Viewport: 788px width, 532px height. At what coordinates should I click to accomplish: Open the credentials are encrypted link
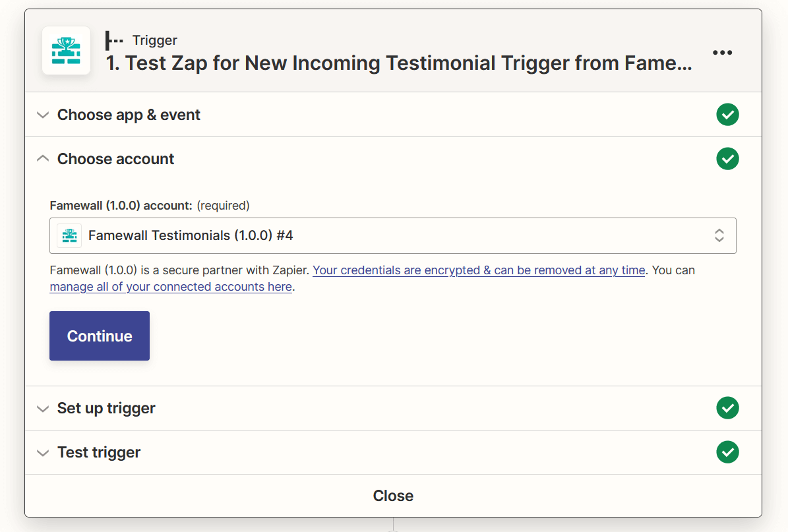coord(478,270)
